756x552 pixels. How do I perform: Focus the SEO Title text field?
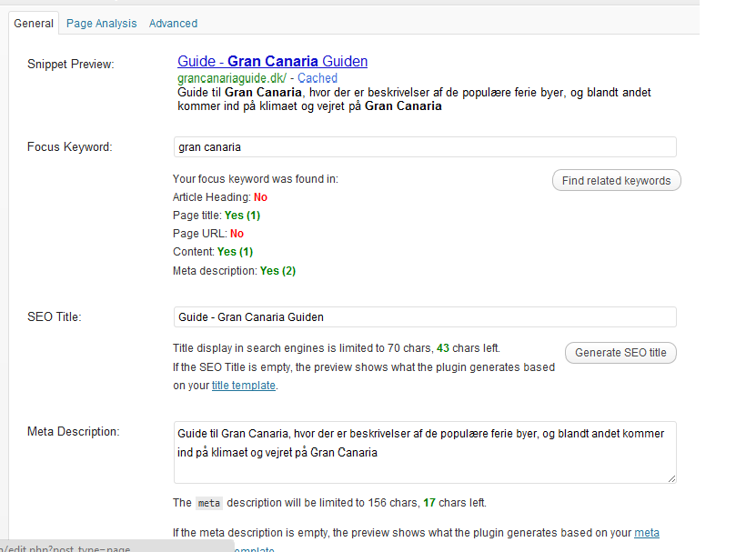(x=425, y=317)
